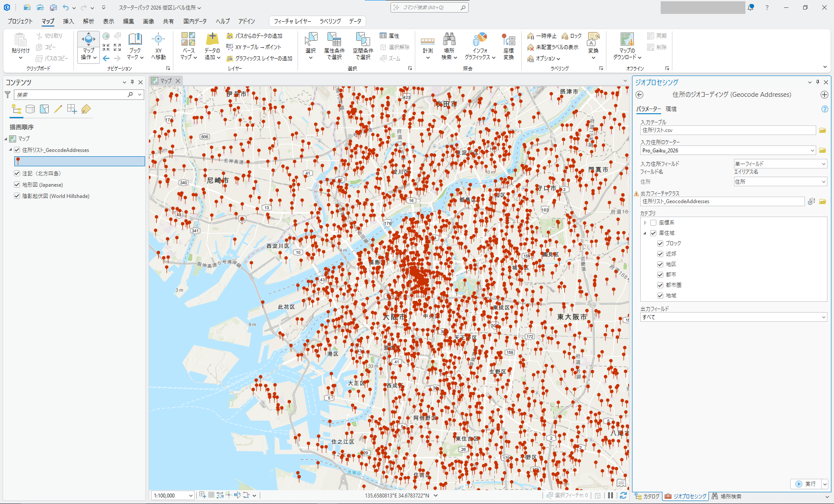Expand the 座標系 category tree node
The height and width of the screenshot is (504, 834).
tap(645, 223)
